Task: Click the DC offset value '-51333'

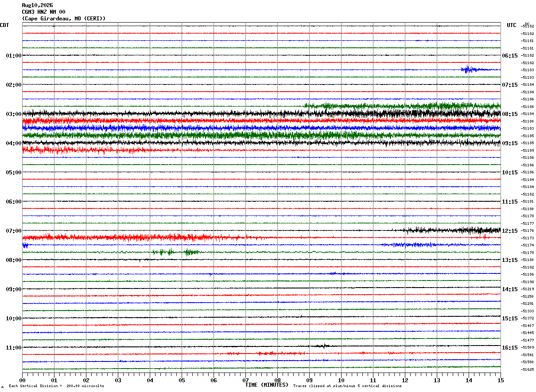Action: 528,311
